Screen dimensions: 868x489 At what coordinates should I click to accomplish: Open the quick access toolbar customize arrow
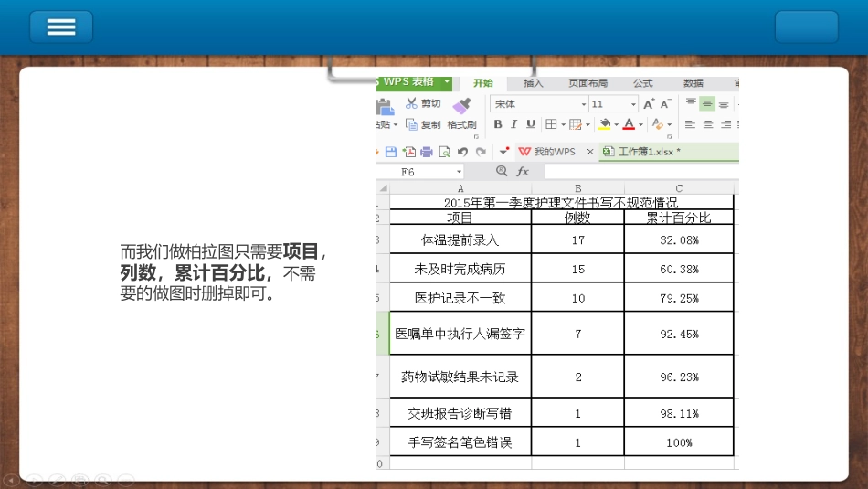pos(503,151)
